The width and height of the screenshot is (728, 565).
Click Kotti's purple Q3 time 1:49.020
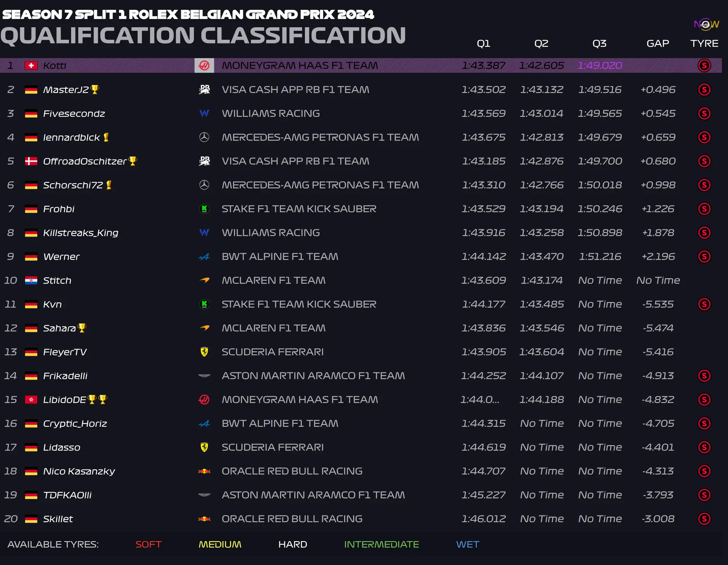coord(599,66)
